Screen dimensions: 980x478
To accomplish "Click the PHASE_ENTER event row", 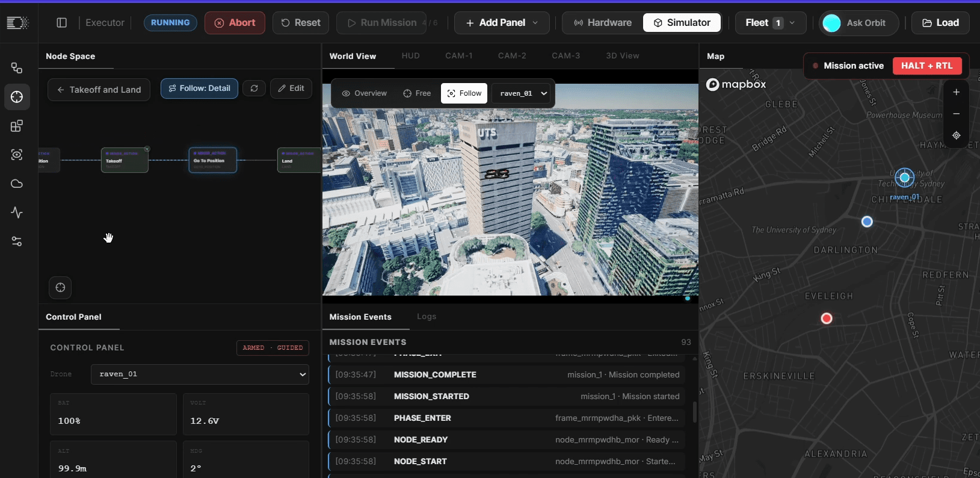I will tap(506, 418).
